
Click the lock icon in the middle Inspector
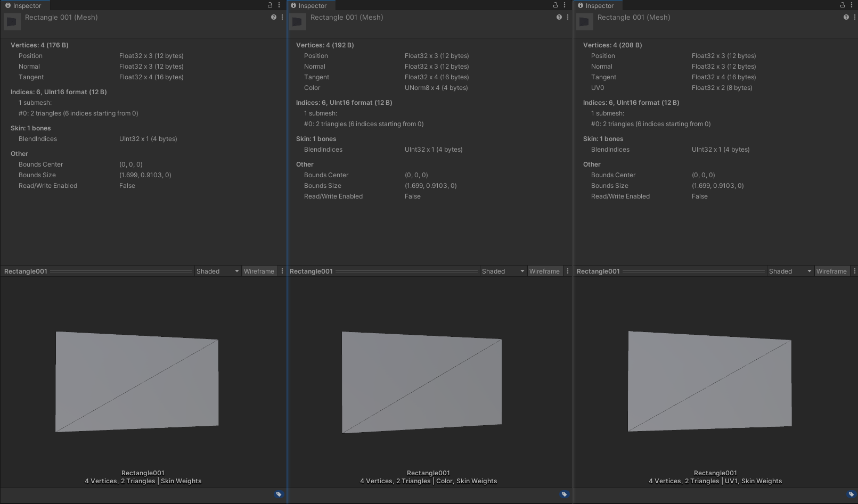[x=555, y=5]
